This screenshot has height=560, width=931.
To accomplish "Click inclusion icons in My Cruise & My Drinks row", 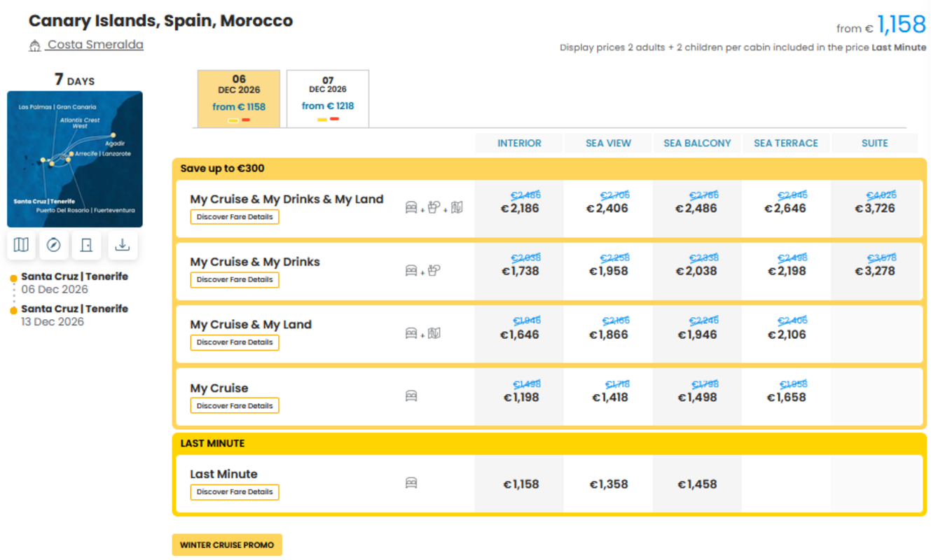I will click(x=423, y=270).
